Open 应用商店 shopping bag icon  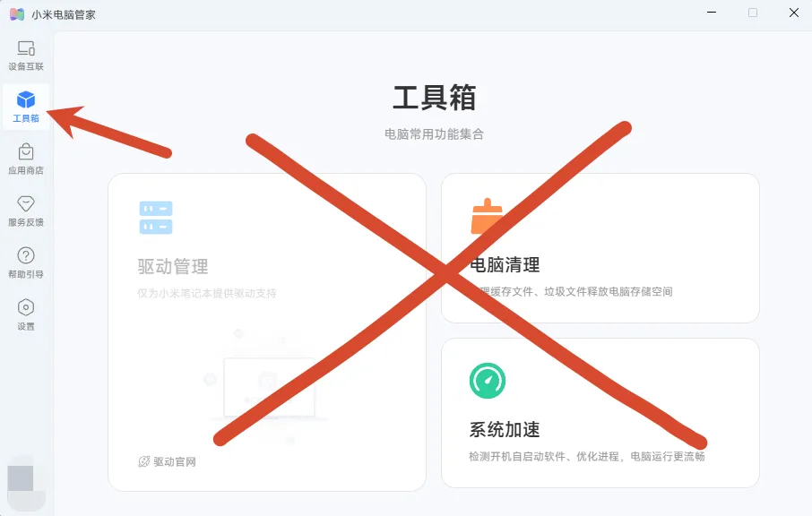click(26, 151)
